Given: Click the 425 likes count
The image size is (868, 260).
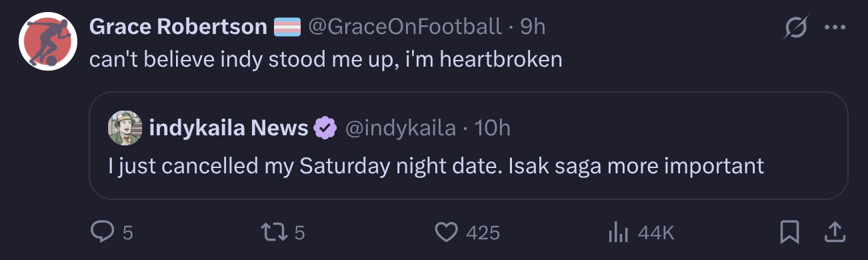Looking at the screenshot, I should (x=483, y=233).
